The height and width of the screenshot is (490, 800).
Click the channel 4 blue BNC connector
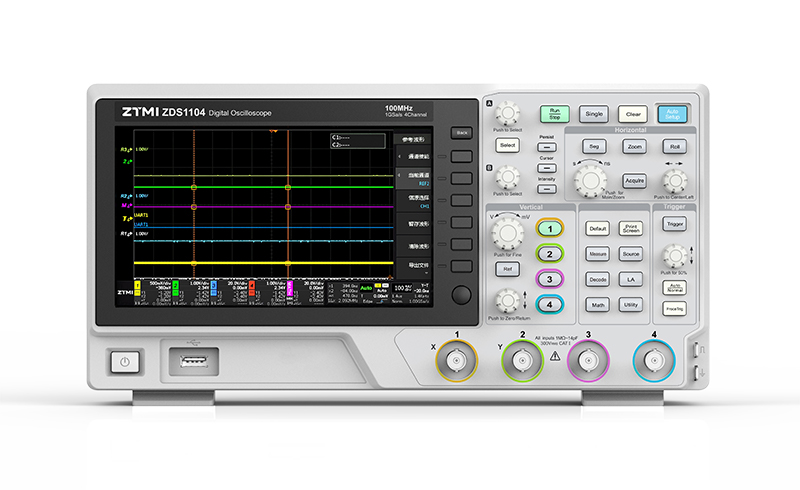tap(654, 361)
